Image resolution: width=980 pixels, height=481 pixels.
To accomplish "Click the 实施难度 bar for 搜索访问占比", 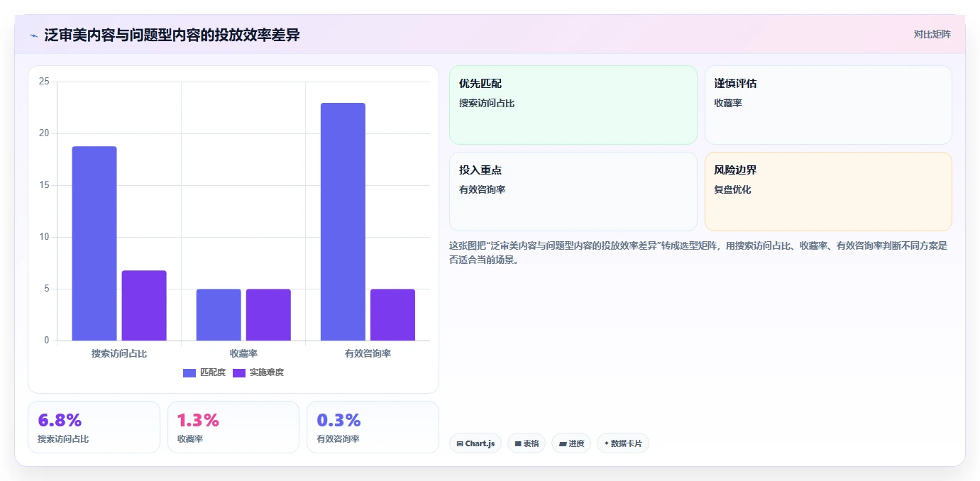I will pyautogui.click(x=144, y=305).
